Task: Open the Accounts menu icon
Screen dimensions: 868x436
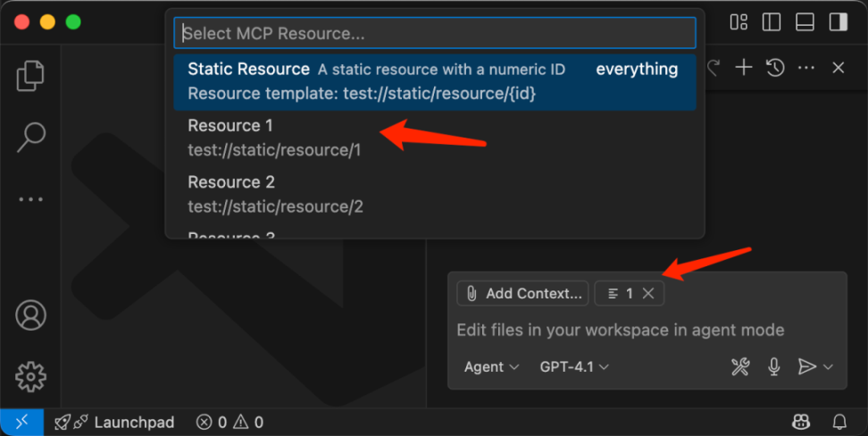Action: click(x=30, y=315)
